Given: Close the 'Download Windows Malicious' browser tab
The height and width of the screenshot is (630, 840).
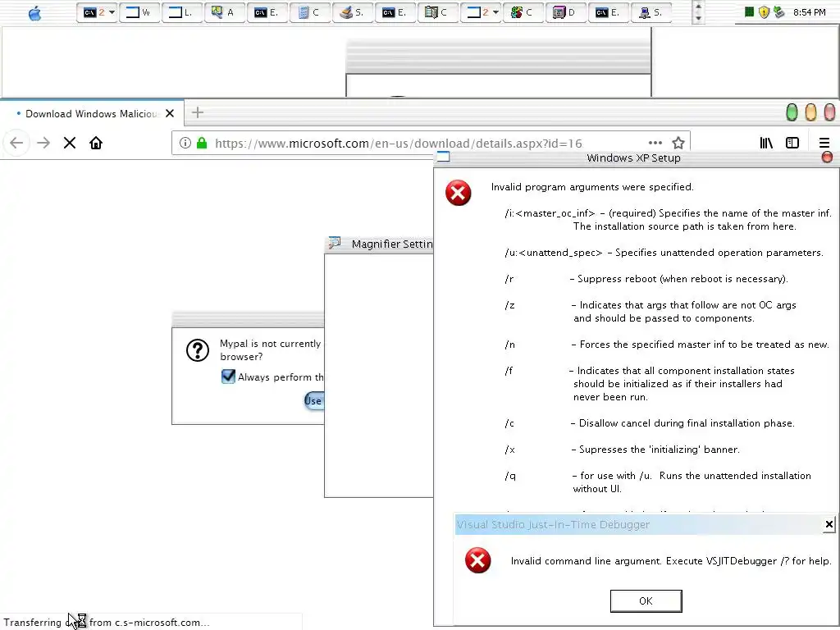Looking at the screenshot, I should [x=170, y=113].
